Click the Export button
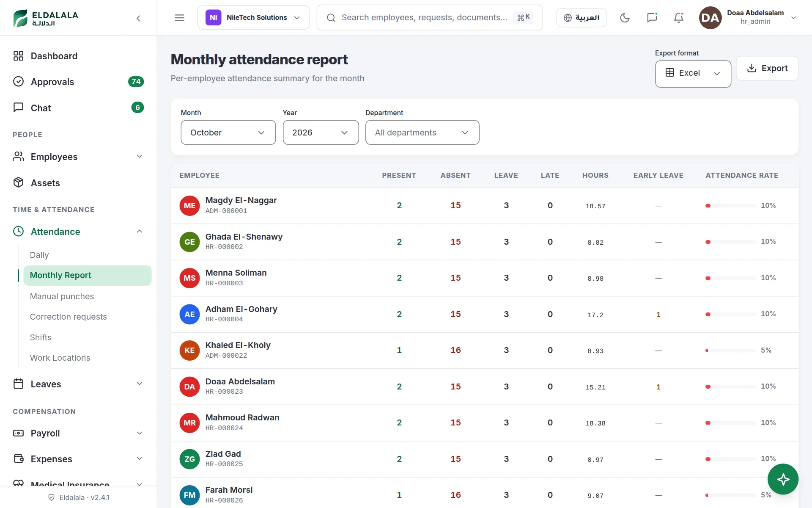 (x=767, y=68)
